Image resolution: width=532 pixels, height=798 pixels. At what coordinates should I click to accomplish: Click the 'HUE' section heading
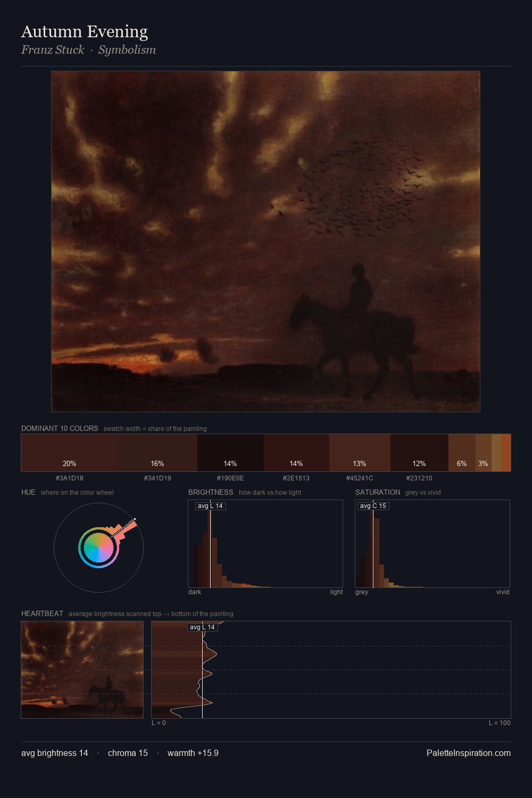coord(28,492)
